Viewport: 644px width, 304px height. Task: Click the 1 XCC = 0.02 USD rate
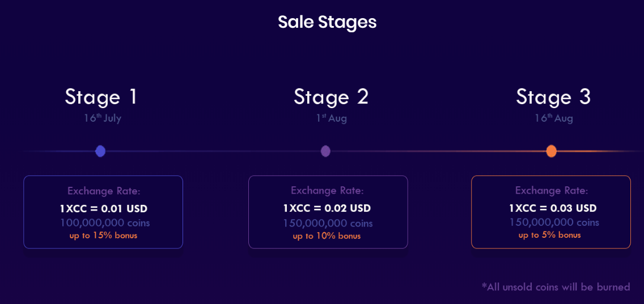tap(327, 208)
